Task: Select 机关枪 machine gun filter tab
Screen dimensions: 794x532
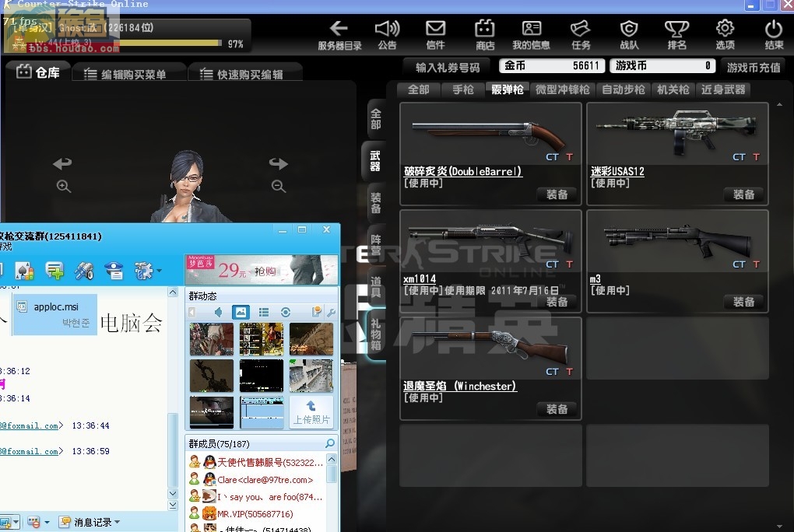Action: [x=673, y=89]
